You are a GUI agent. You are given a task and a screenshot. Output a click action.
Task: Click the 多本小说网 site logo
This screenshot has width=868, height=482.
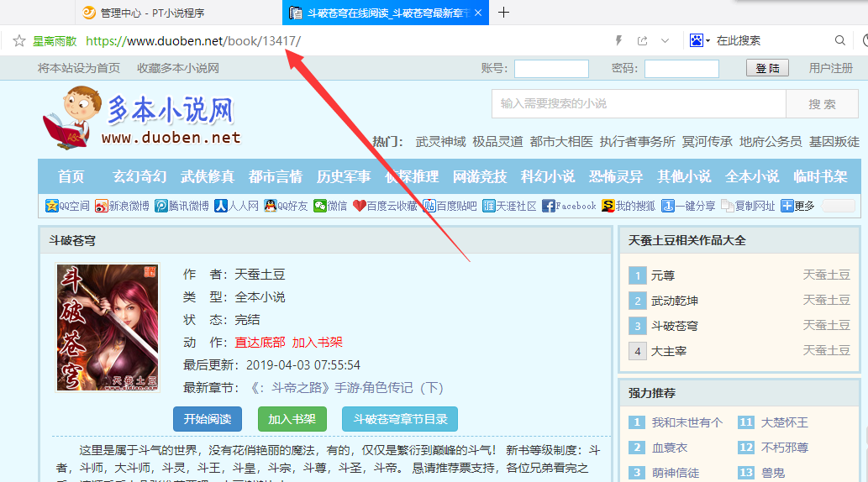(x=142, y=118)
